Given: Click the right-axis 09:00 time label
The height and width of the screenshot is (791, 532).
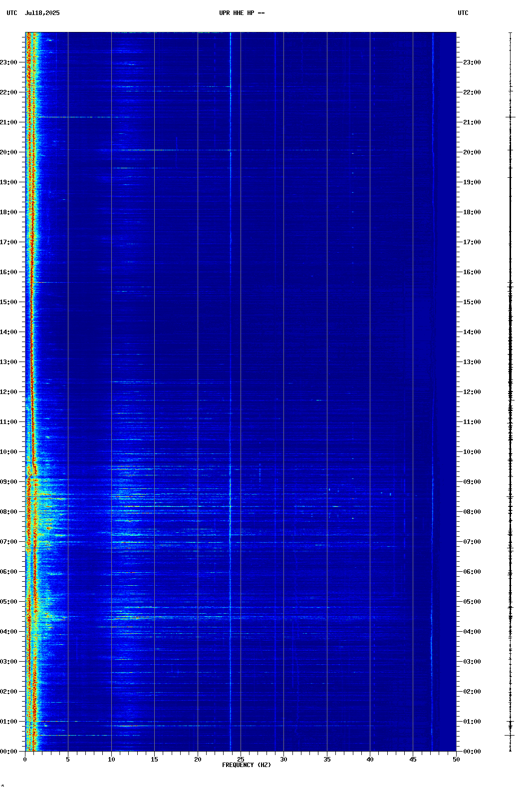Looking at the screenshot, I should pos(472,482).
